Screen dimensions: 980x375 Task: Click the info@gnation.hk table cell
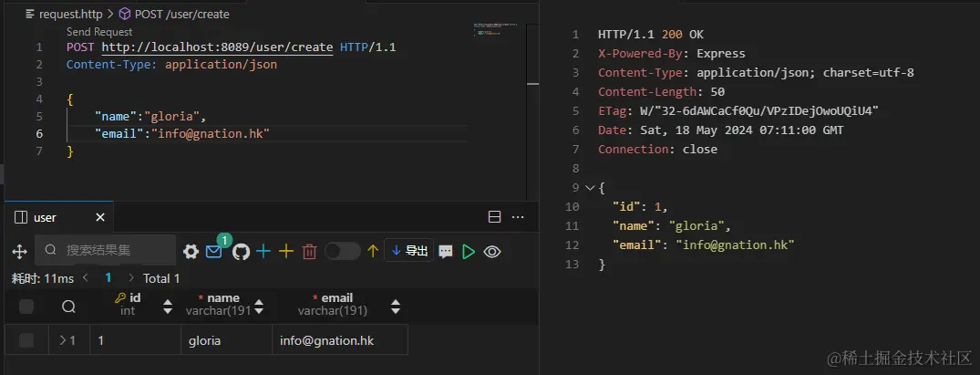pos(340,340)
